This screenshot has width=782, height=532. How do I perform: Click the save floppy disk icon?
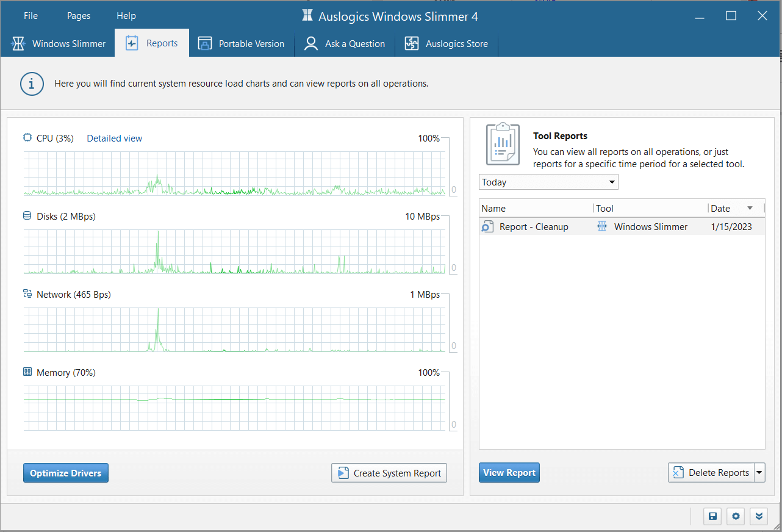712,516
